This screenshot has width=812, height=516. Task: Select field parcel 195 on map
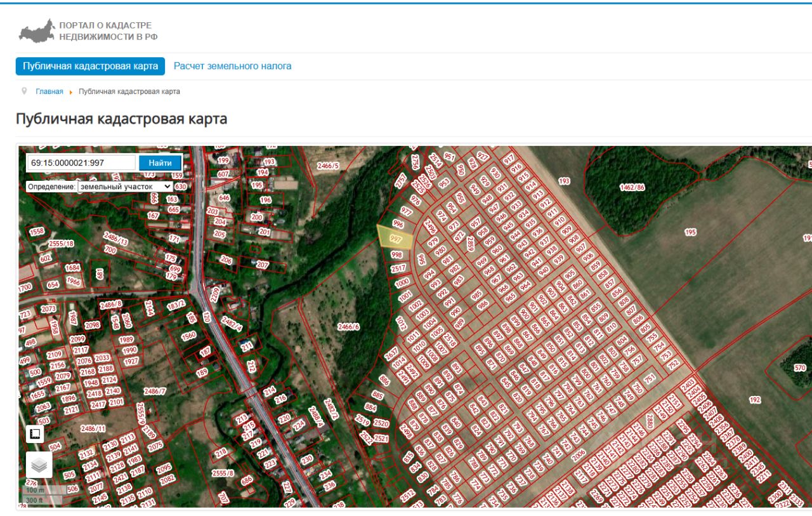pyautogui.click(x=691, y=232)
